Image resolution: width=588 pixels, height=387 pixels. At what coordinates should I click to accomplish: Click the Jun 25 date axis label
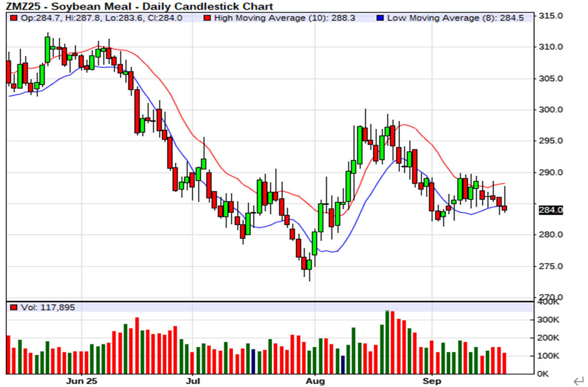(x=82, y=381)
